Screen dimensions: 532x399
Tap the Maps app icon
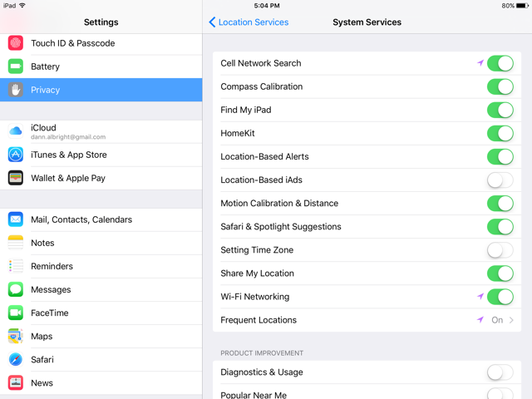[x=16, y=336]
